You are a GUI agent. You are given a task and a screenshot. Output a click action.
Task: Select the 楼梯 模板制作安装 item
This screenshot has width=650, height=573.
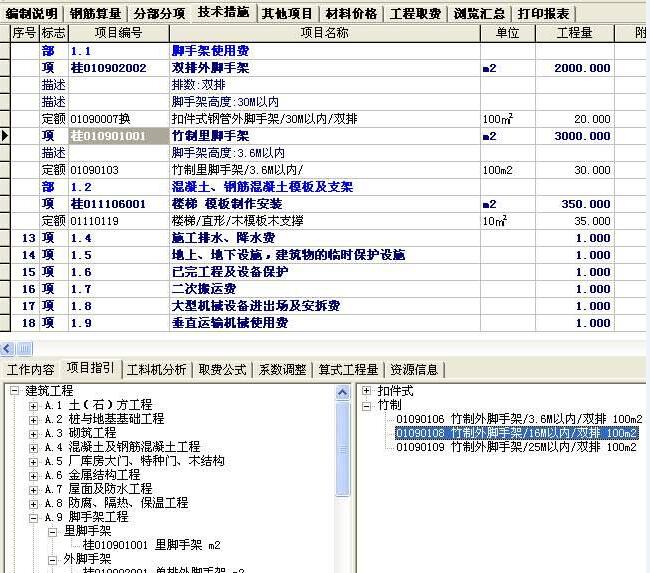click(227, 204)
